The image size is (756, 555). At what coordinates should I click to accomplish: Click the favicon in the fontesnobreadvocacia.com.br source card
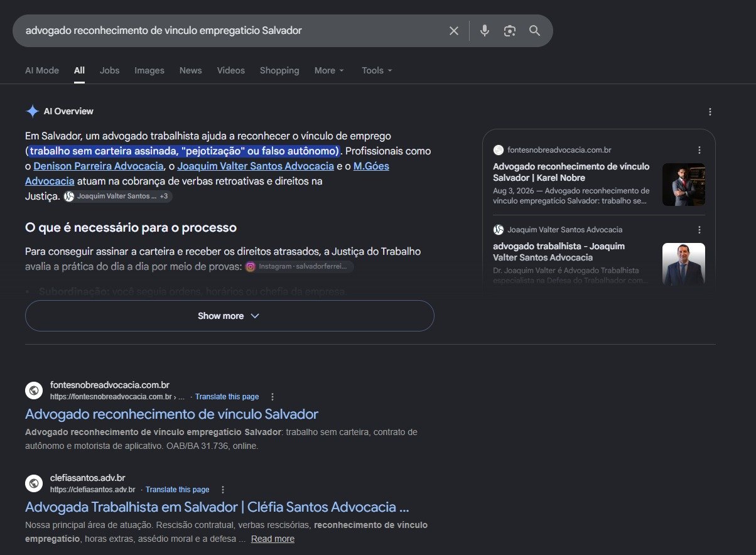coord(499,150)
